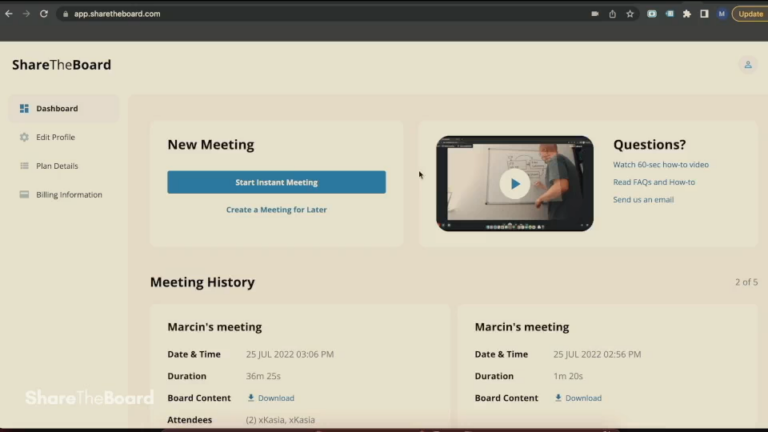Bookmark this page with star icon

tap(630, 14)
